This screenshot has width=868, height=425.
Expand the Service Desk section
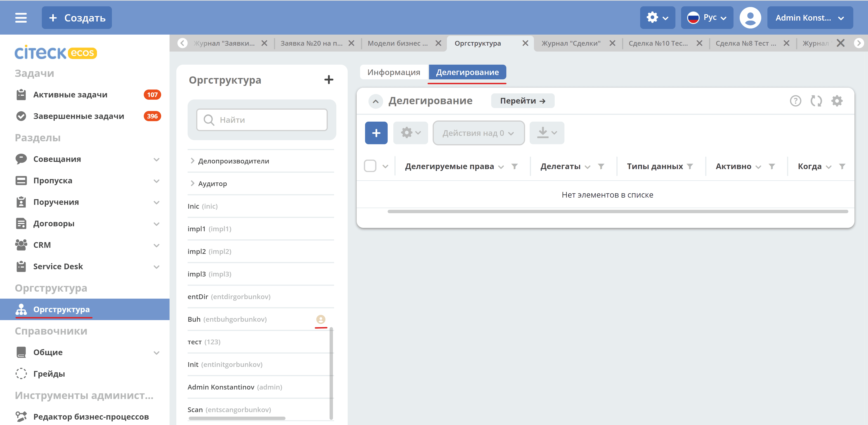pyautogui.click(x=156, y=267)
